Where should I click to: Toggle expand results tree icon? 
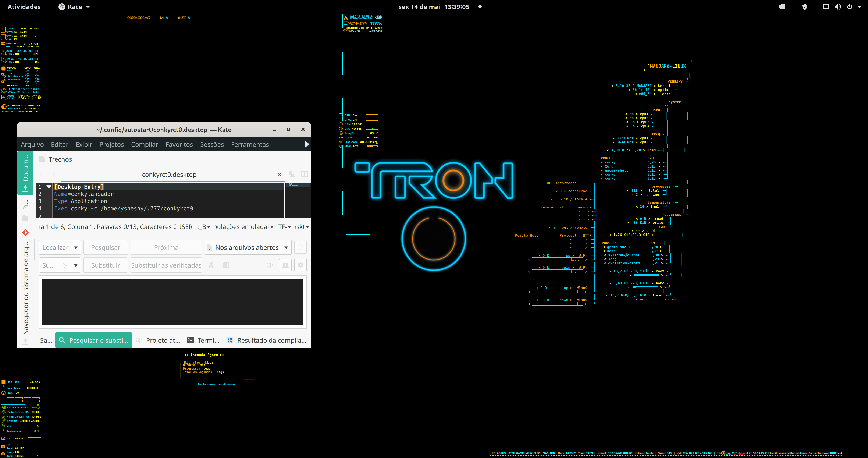(270, 265)
